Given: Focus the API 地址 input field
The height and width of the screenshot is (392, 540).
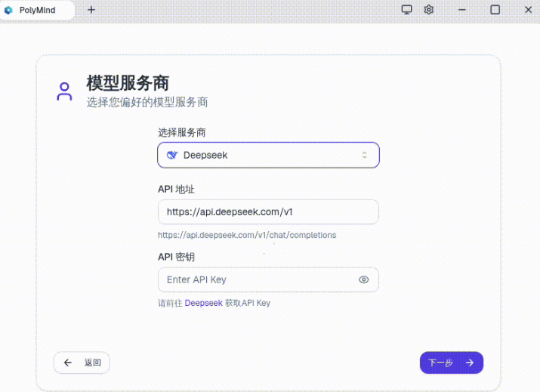Looking at the screenshot, I should pos(268,211).
